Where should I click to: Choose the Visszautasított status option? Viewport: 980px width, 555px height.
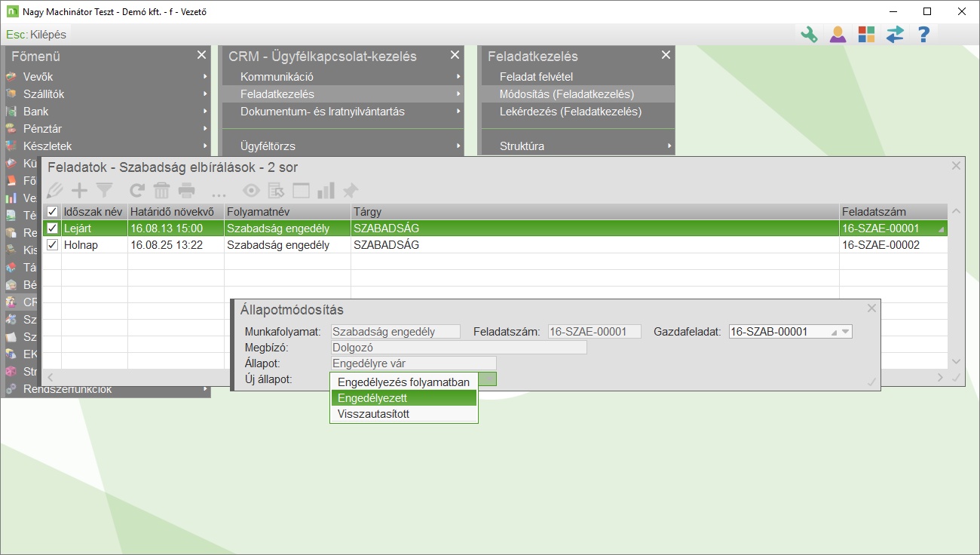coord(404,414)
